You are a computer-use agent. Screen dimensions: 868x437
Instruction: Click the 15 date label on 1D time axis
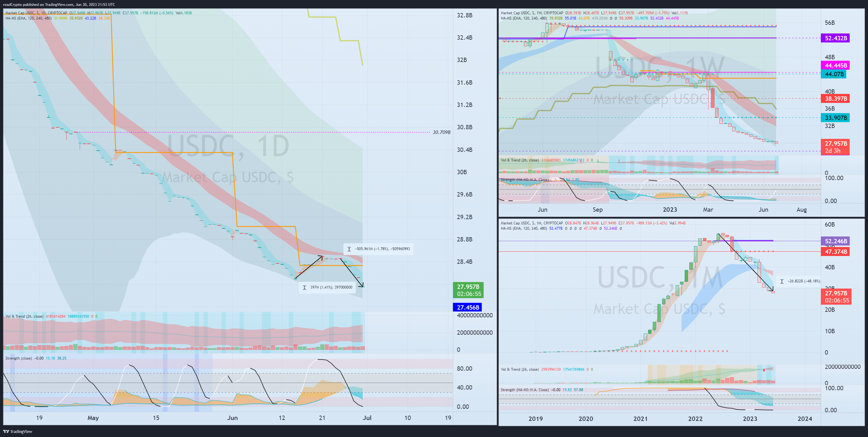pyautogui.click(x=156, y=417)
